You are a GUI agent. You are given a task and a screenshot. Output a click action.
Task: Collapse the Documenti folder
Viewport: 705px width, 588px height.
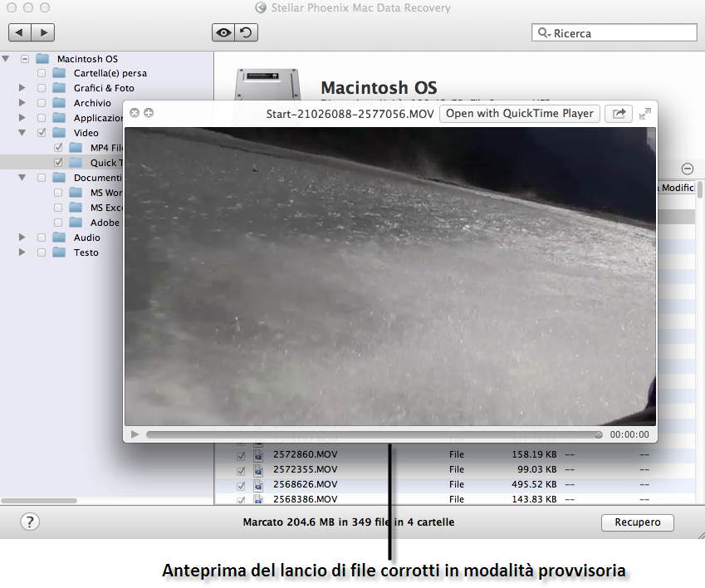click(22, 177)
